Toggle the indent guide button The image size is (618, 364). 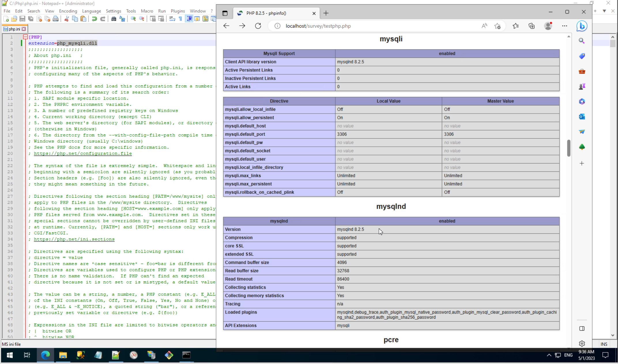click(x=189, y=19)
